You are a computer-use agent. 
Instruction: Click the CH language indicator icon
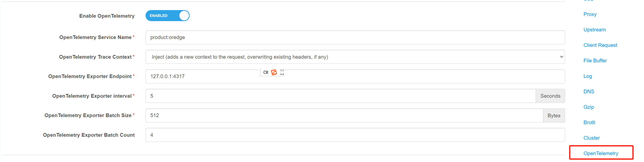coord(265,72)
